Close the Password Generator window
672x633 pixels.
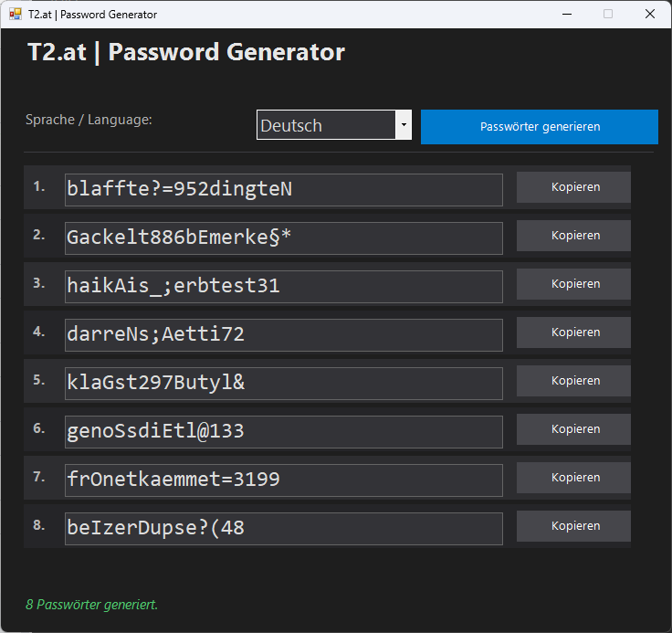[x=649, y=15]
